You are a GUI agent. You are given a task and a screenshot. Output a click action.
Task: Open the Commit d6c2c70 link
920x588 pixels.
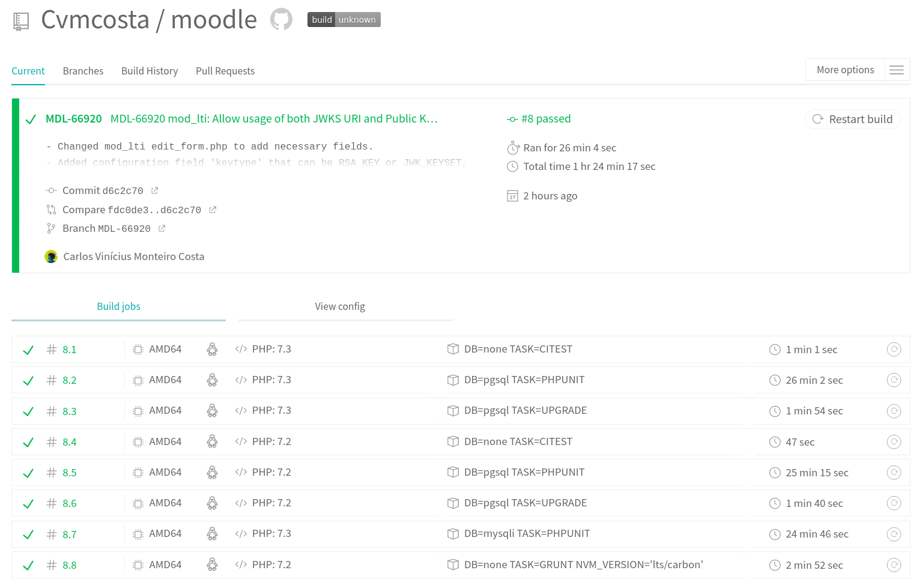tap(103, 190)
